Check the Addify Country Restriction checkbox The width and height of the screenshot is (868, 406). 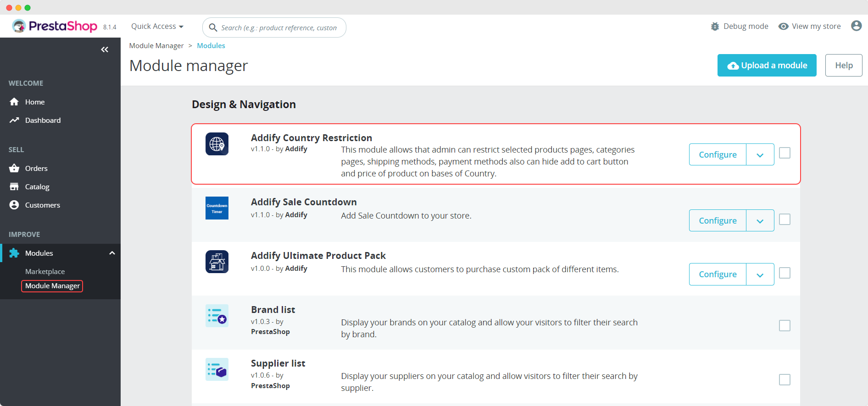pyautogui.click(x=785, y=153)
